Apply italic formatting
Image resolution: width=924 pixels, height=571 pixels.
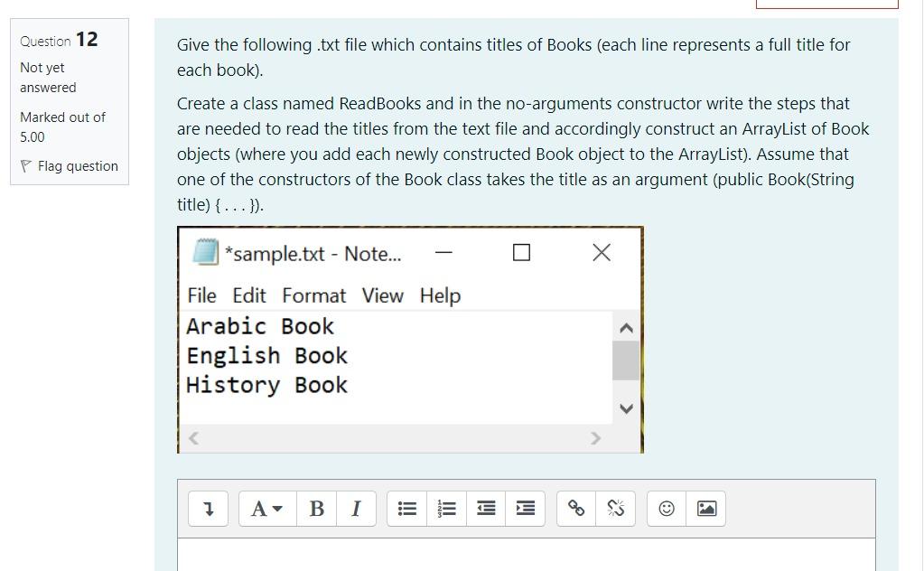pos(355,508)
